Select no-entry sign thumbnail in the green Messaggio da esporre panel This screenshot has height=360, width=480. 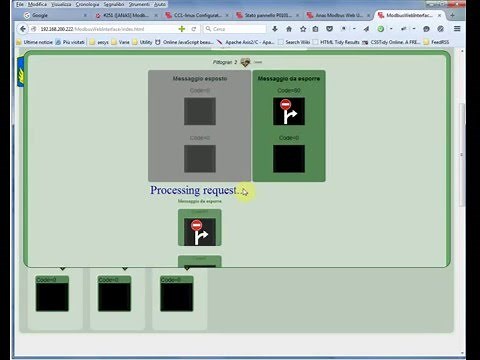coord(289,111)
